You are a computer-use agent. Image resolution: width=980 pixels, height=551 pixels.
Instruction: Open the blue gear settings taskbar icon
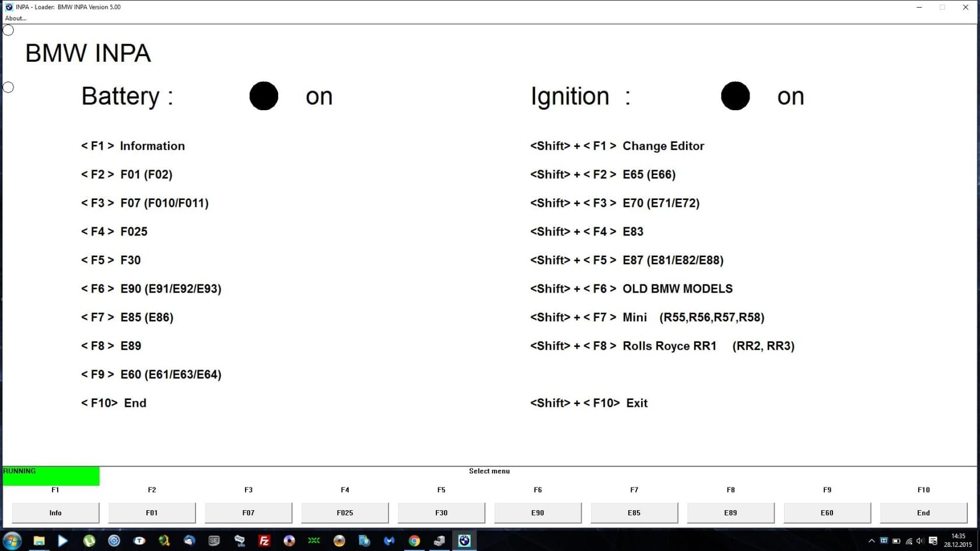pyautogui.click(x=114, y=541)
